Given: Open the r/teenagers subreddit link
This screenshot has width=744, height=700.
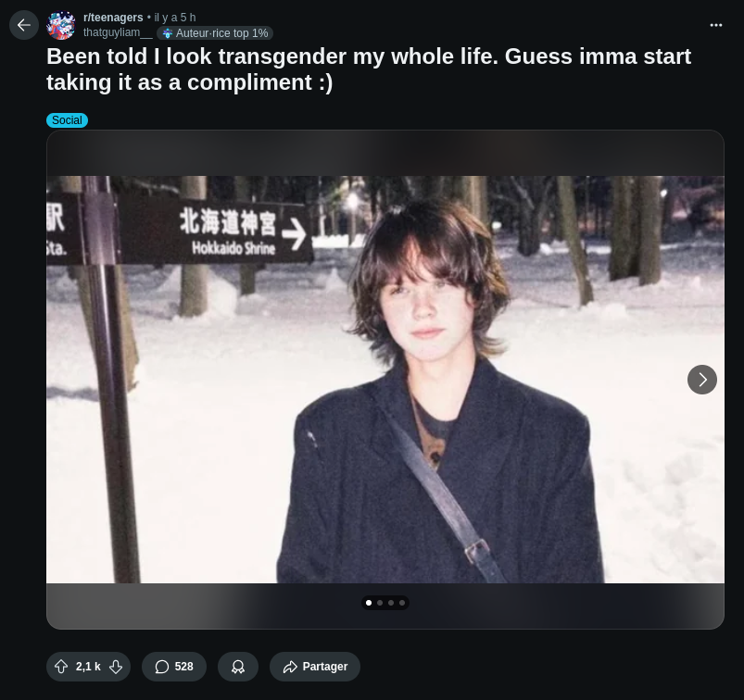Looking at the screenshot, I should click(x=113, y=18).
